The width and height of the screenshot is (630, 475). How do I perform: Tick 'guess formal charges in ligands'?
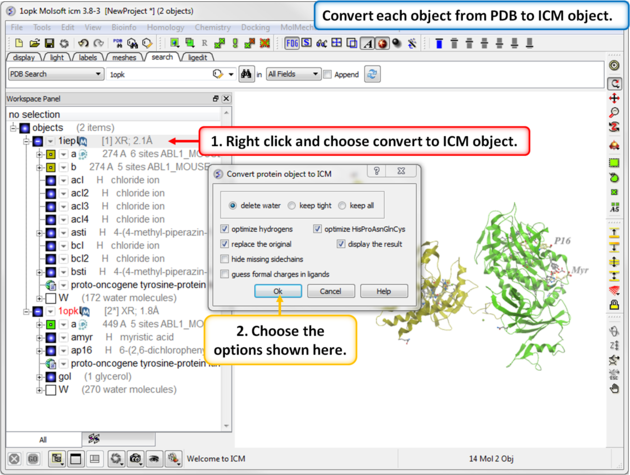click(x=225, y=274)
